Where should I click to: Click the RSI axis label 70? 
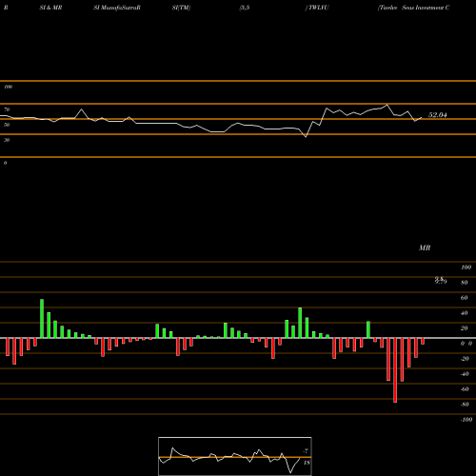(7, 109)
